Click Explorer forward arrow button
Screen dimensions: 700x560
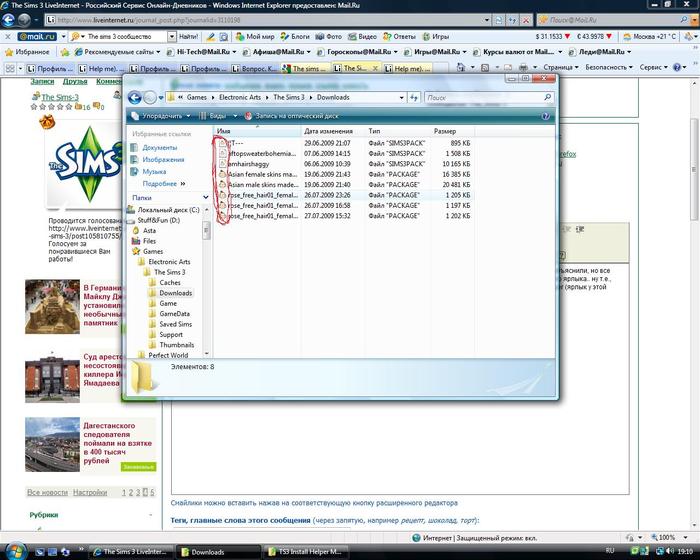point(150,97)
